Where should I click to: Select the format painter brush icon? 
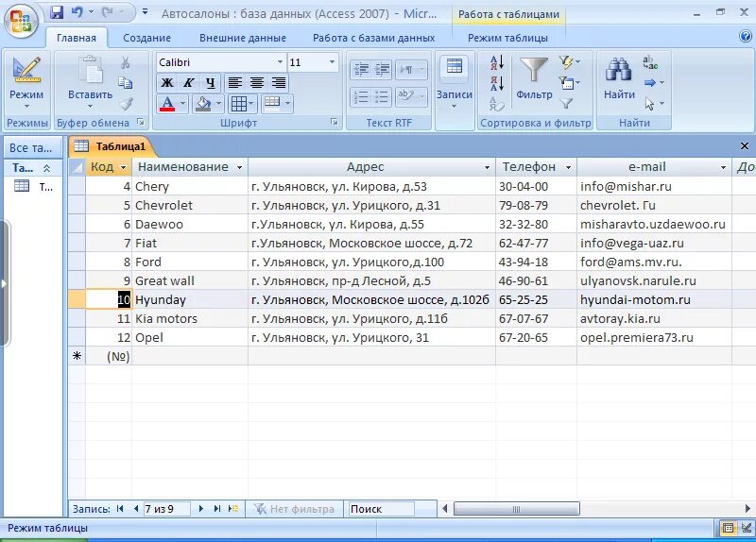tap(127, 104)
